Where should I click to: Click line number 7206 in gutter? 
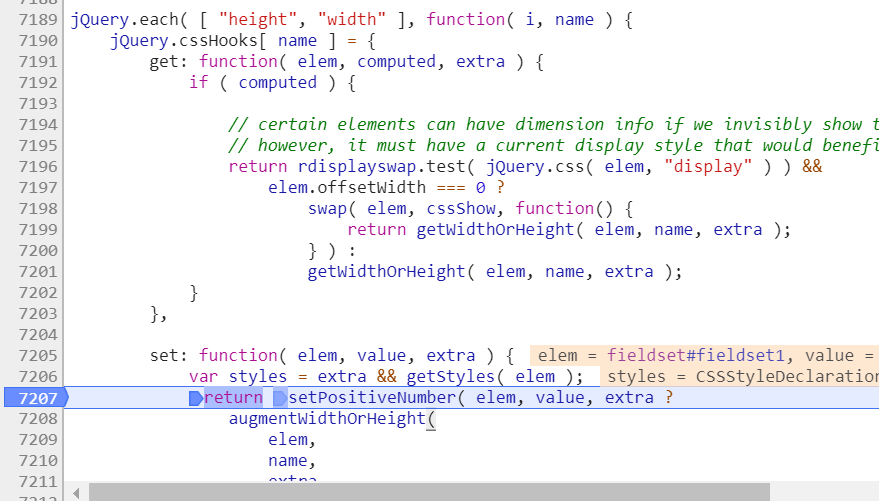pyautogui.click(x=38, y=377)
